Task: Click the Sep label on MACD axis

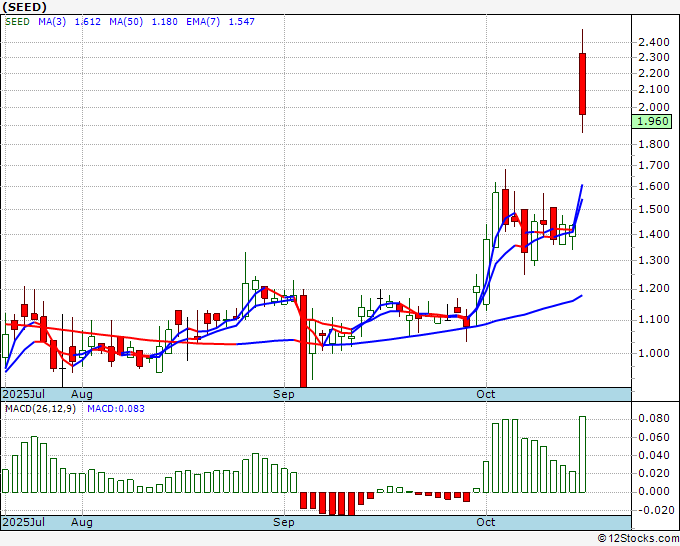Action: (284, 522)
